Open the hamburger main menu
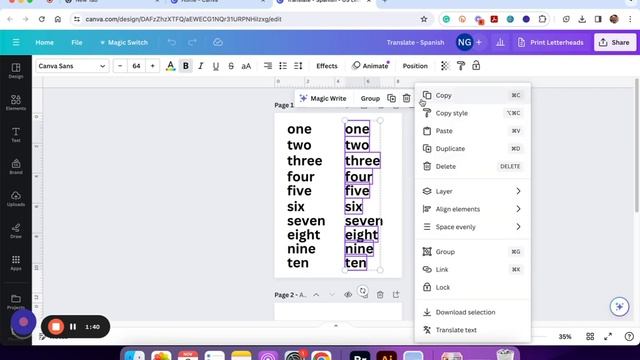Image resolution: width=640 pixels, height=360 pixels. coord(16,42)
